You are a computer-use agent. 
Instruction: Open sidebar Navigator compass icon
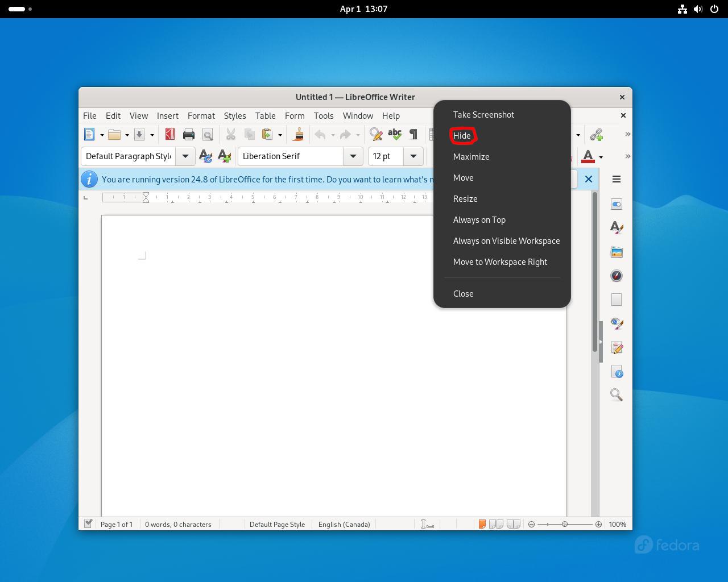click(617, 276)
